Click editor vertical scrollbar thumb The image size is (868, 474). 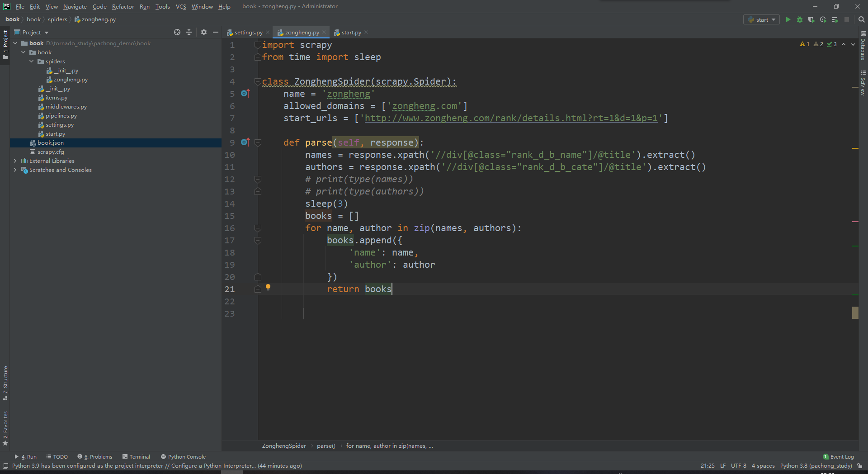(x=855, y=313)
